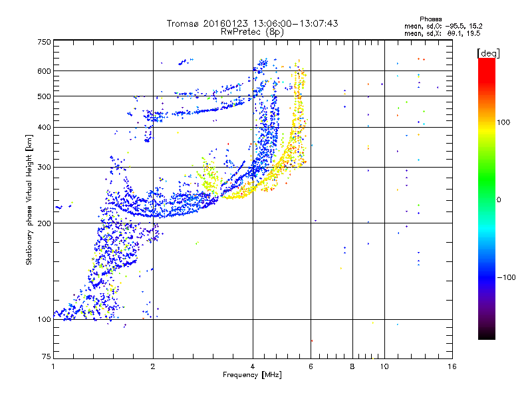Click the y-axis '500' tick label
The width and height of the screenshot is (532, 399).
click(x=45, y=96)
